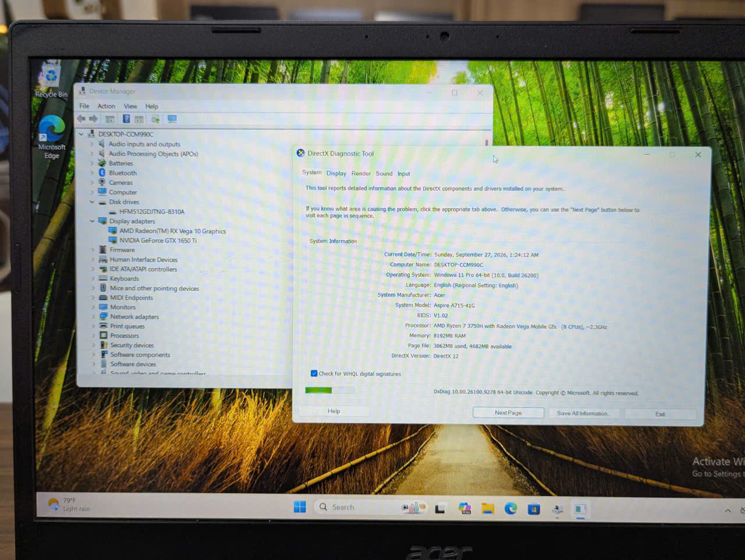Open Task View from the taskbar

[440, 508]
